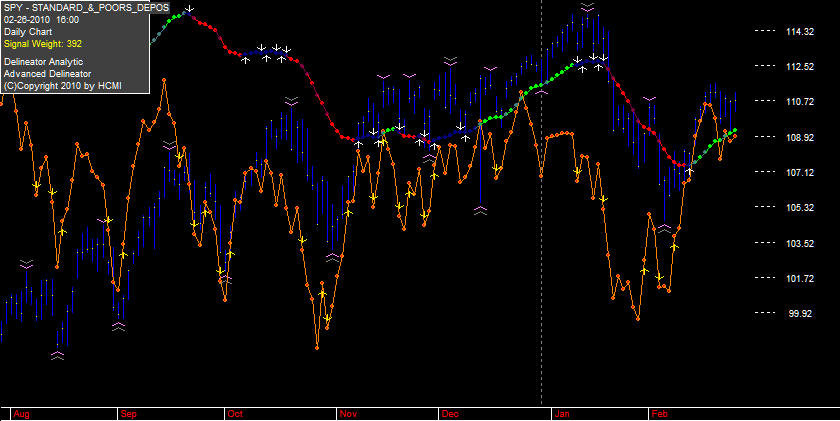The height and width of the screenshot is (421, 840).
Task: Click the 112.52 price level label
Action: point(800,66)
